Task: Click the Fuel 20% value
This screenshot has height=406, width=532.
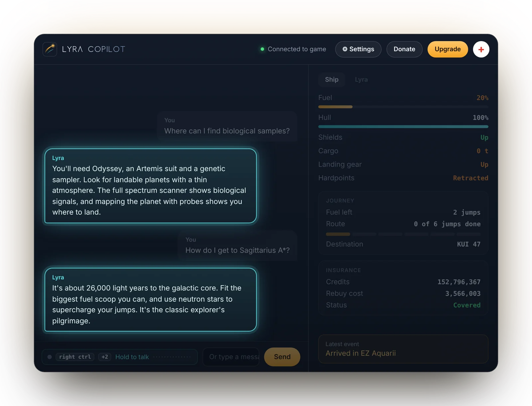Action: 482,98
